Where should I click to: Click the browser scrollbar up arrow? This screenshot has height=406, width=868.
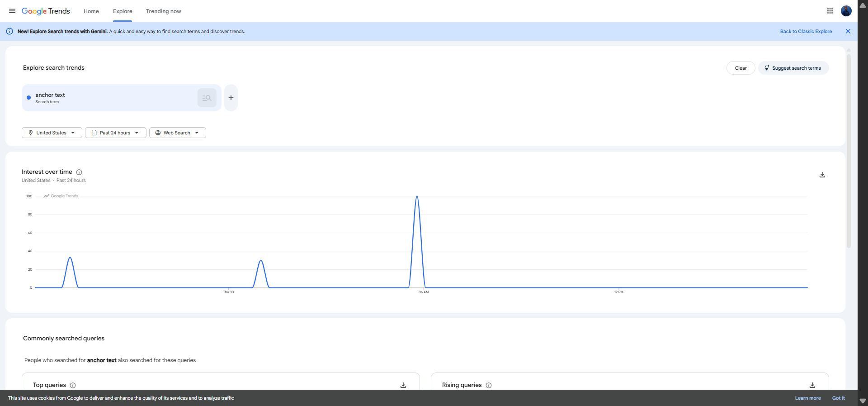863,5
